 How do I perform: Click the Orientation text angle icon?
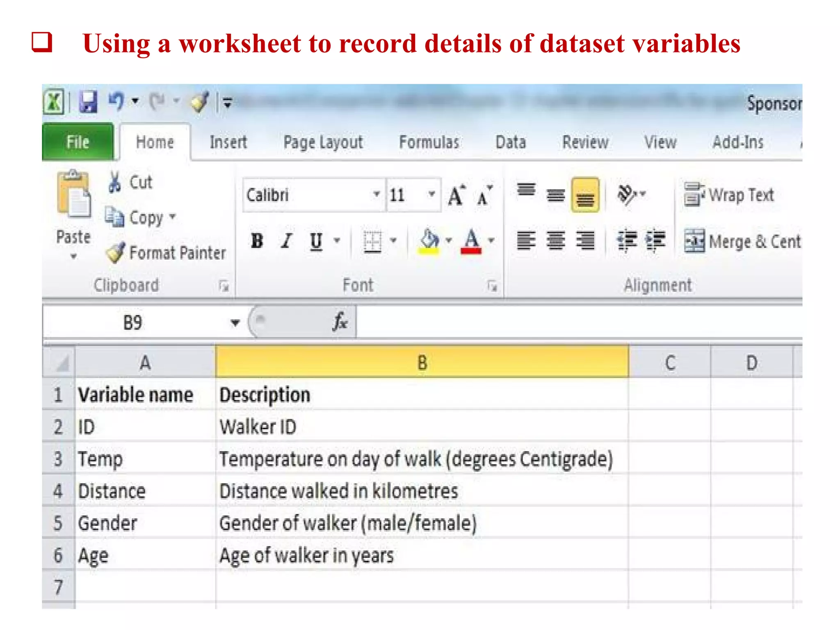click(628, 195)
